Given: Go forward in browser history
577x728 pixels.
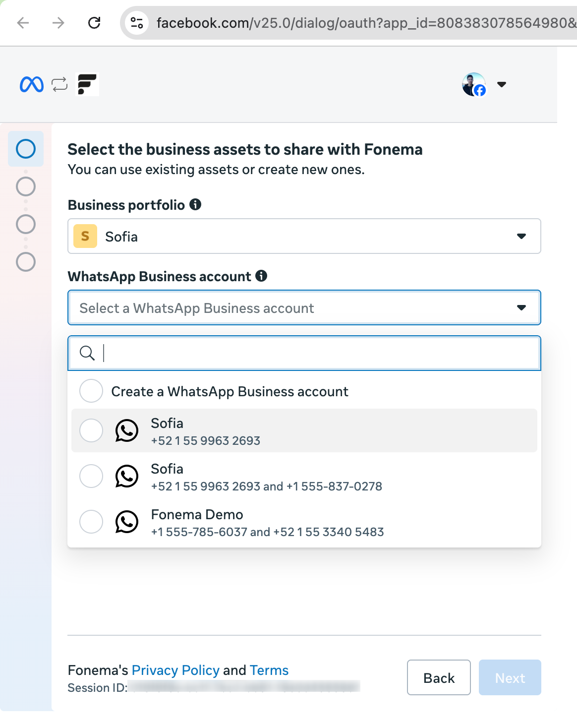Looking at the screenshot, I should click(x=58, y=23).
